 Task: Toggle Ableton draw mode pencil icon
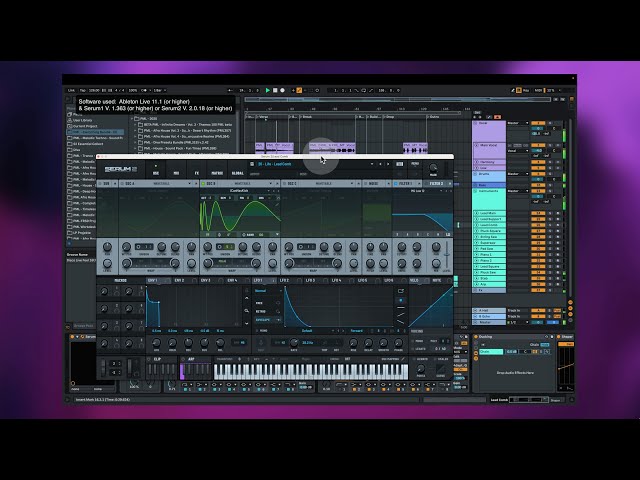513,90
